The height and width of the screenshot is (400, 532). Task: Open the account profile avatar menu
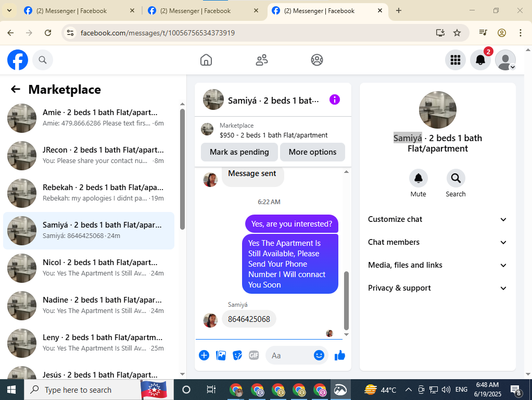pyautogui.click(x=505, y=60)
